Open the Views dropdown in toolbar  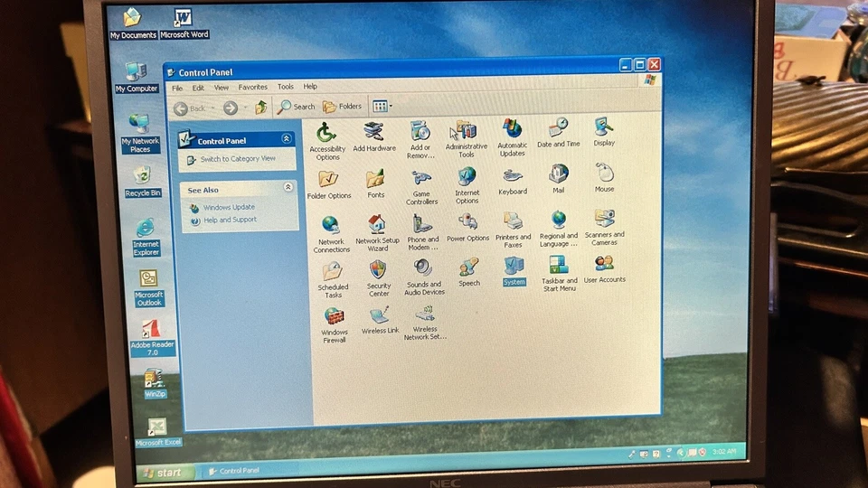tap(382, 106)
